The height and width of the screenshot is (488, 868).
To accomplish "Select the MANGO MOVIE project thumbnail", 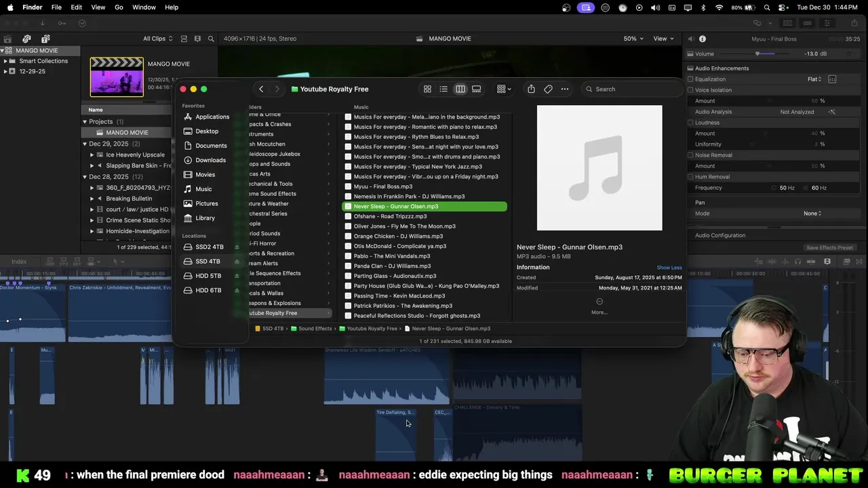I will point(117,77).
